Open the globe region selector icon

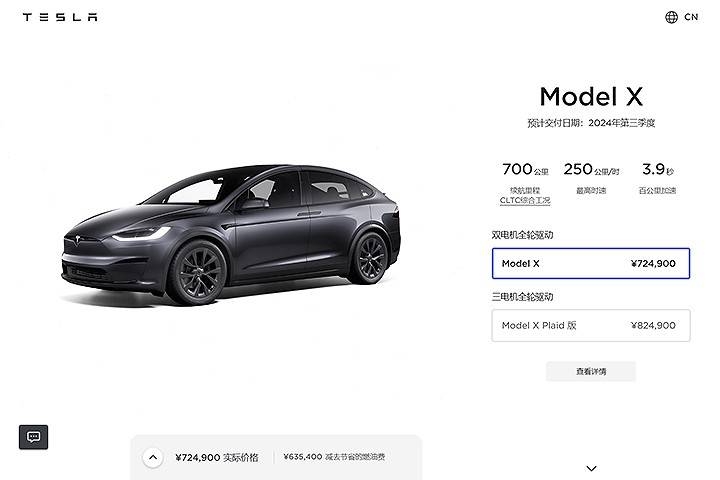(x=671, y=17)
